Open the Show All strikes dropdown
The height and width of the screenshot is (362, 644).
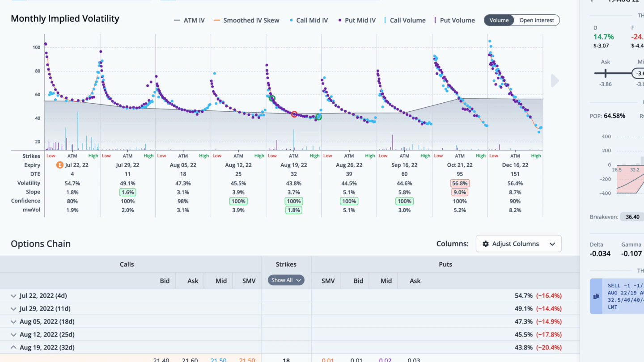coord(286,280)
